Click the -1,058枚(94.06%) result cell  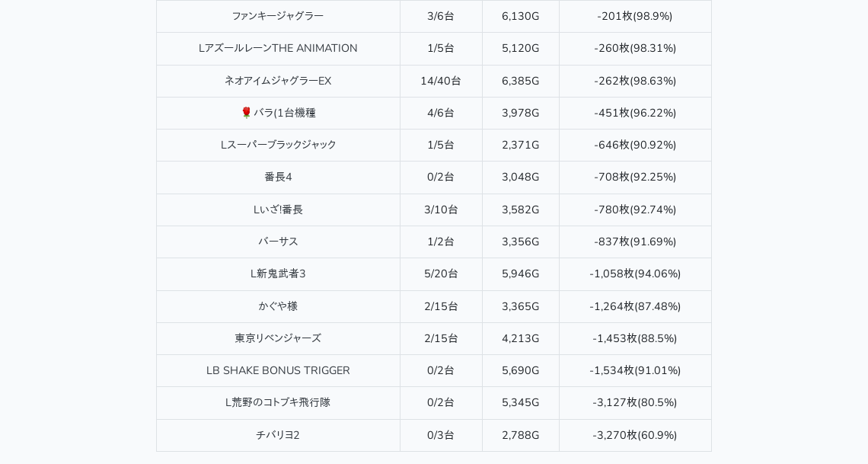click(x=635, y=274)
